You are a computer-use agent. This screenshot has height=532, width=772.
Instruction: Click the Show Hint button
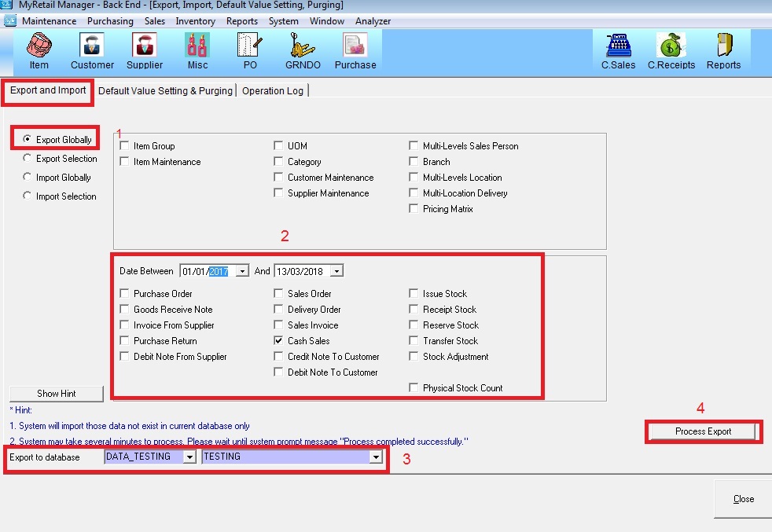(56, 394)
